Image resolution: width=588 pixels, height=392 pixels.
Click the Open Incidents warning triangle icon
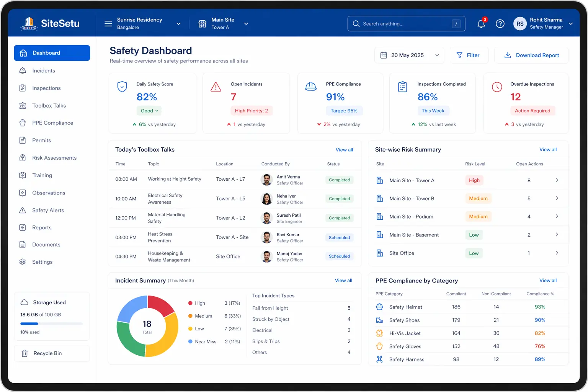point(216,87)
